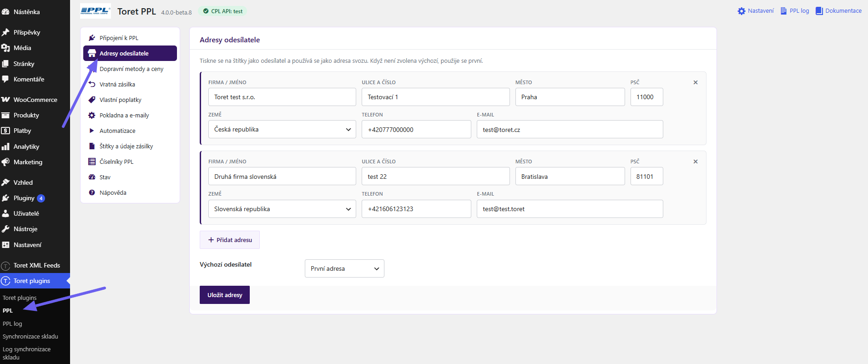Screen dimensions: 868x364
Task: Select the Číselníky PPL list icon
Action: pos(92,162)
